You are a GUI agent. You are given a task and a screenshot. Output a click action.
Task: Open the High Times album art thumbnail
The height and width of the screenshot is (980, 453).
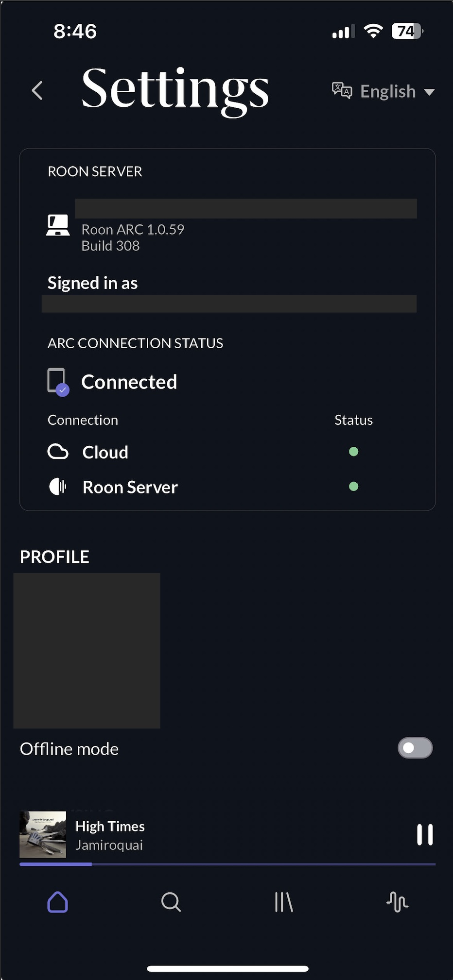43,834
